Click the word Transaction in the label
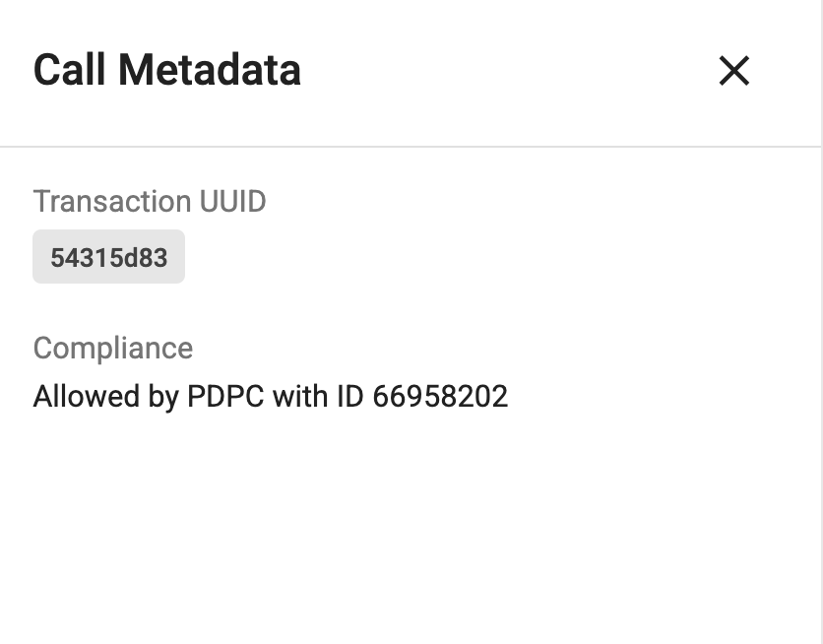The height and width of the screenshot is (644, 823). 110,201
